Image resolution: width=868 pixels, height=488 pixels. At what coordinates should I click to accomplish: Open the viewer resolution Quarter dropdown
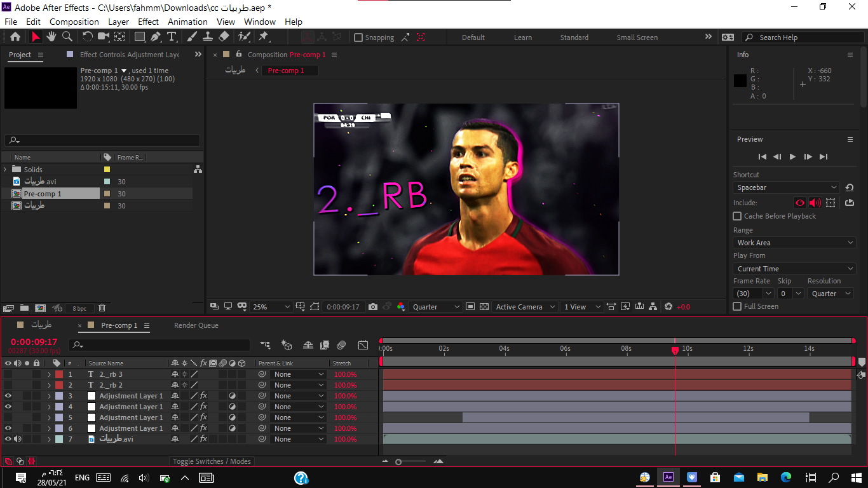pyautogui.click(x=436, y=307)
